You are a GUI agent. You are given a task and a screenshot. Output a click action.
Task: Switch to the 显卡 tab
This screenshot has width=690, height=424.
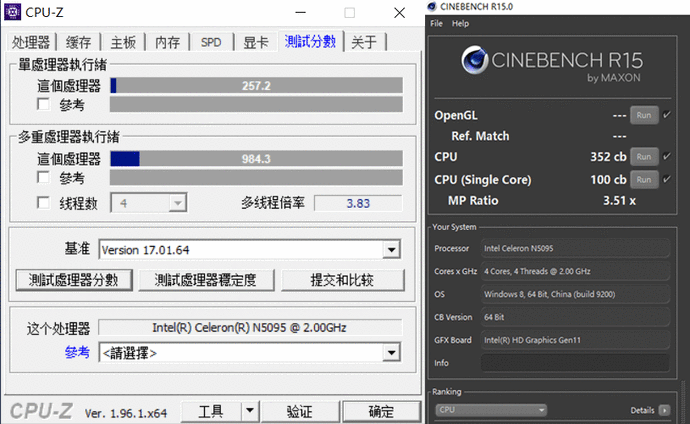256,43
